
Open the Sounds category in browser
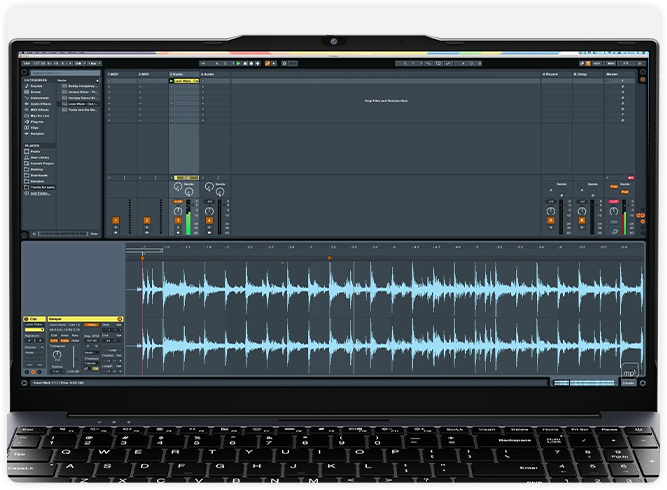(36, 86)
